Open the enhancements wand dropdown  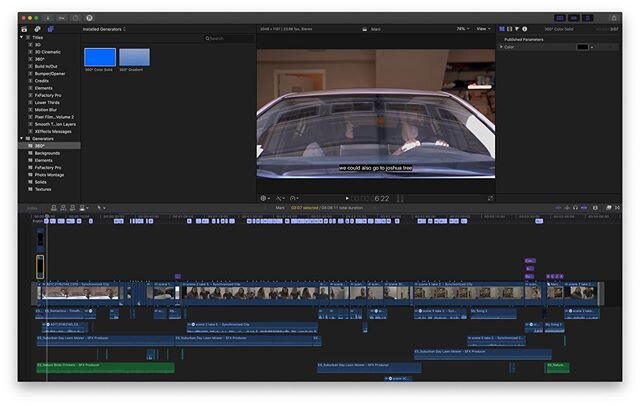281,198
